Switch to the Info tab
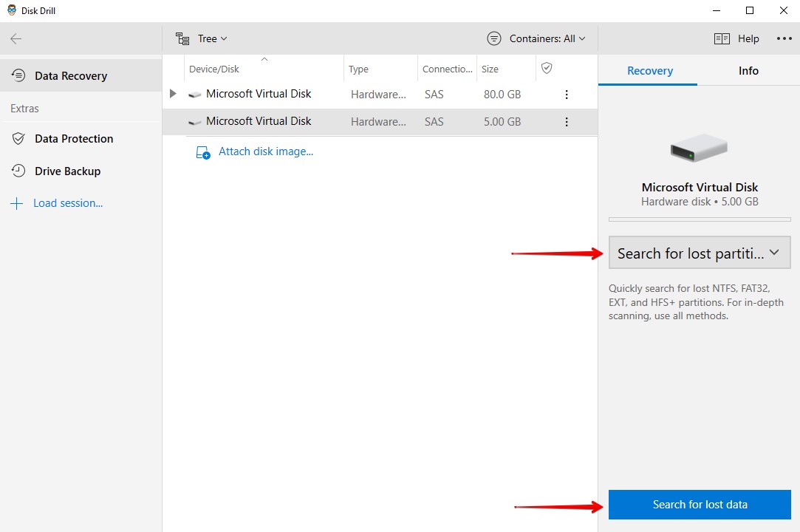 (x=748, y=71)
